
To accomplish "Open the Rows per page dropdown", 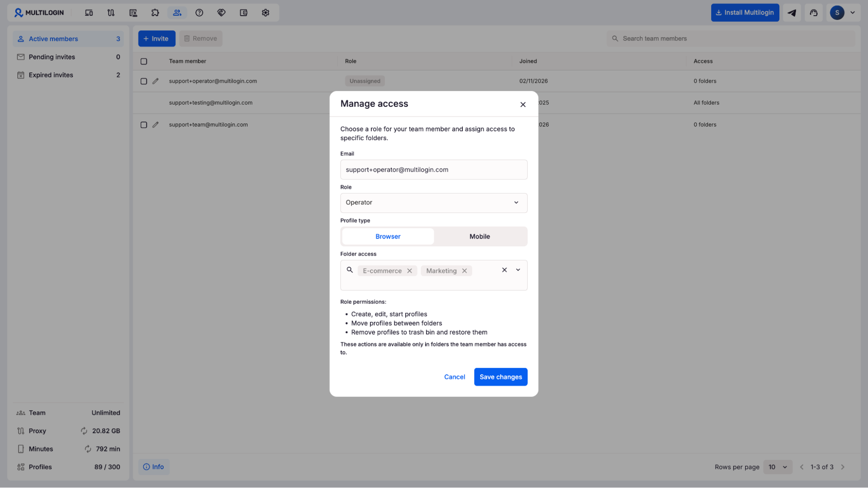I will (777, 467).
